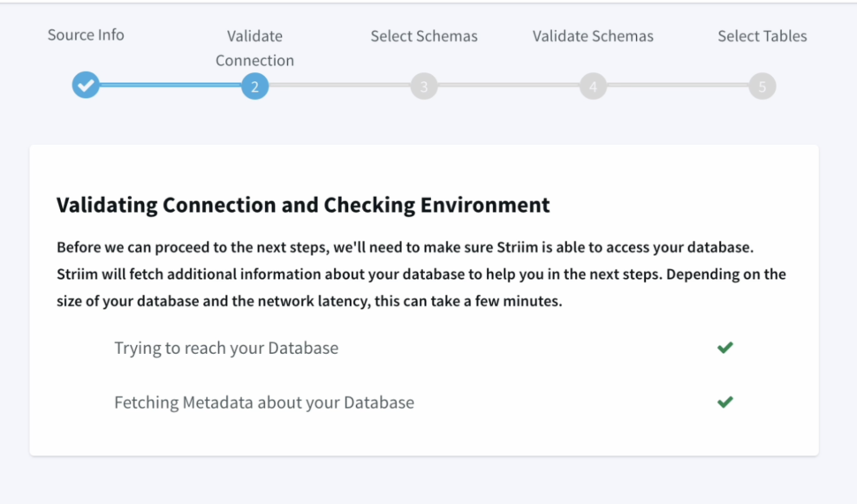Click the blue progress line between steps 1 and 2
Image resolution: width=857 pixels, height=504 pixels.
[x=170, y=86]
